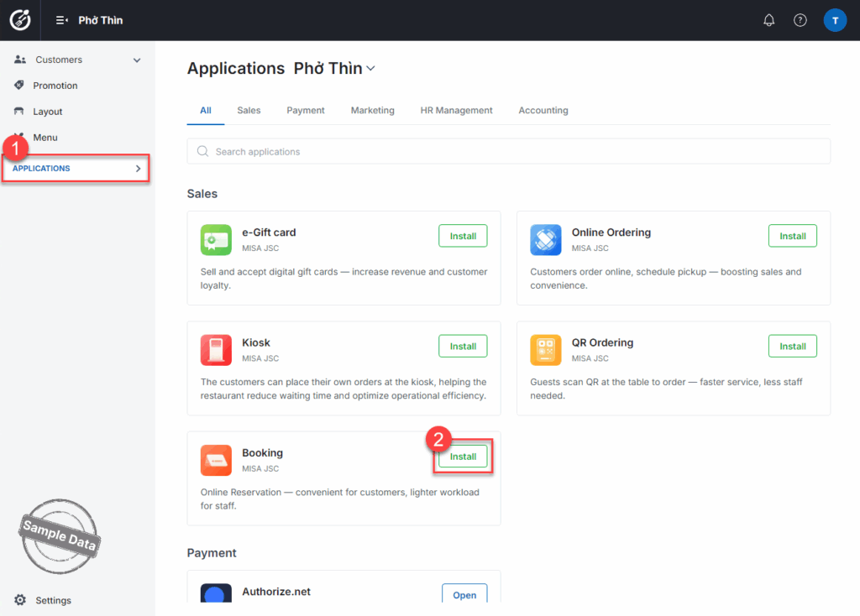The image size is (860, 616).
Task: Expand the Customers sidebar section
Action: (x=137, y=60)
